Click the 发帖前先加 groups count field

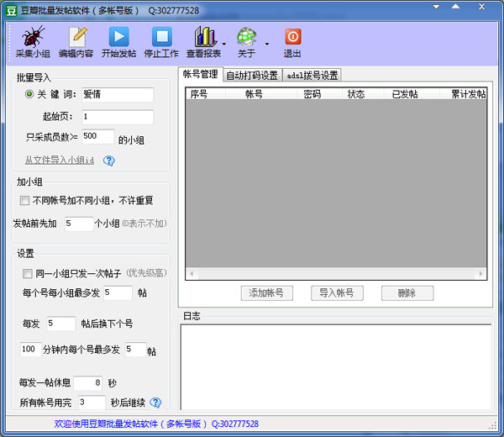pyautogui.click(x=79, y=224)
